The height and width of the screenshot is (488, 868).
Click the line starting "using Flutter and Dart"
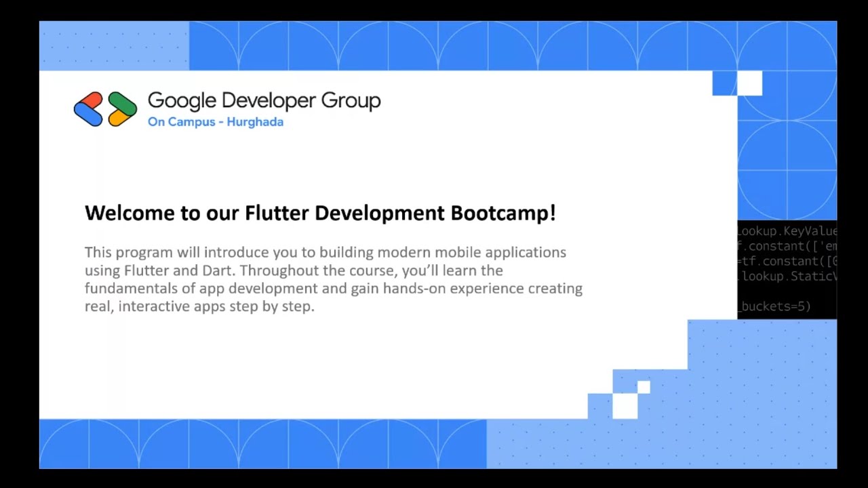(x=294, y=270)
